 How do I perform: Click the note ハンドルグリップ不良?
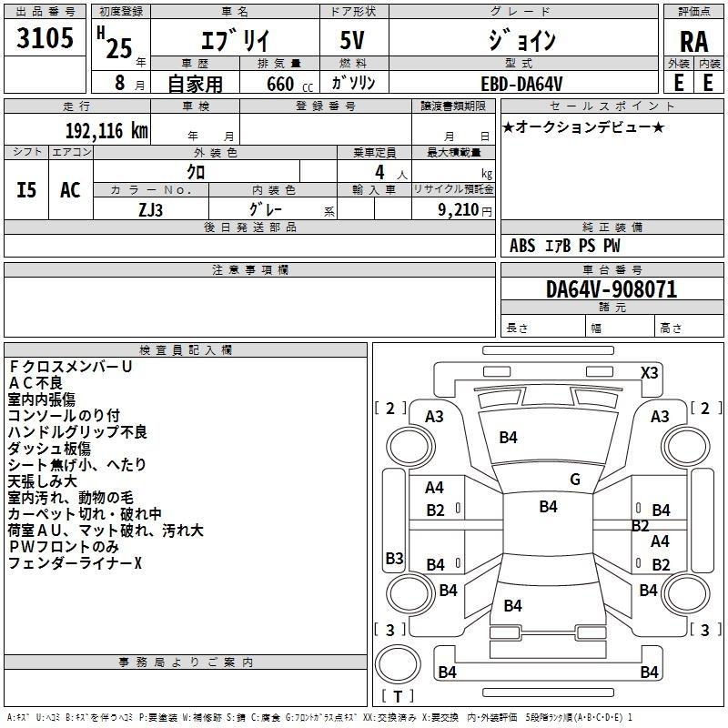(77, 431)
